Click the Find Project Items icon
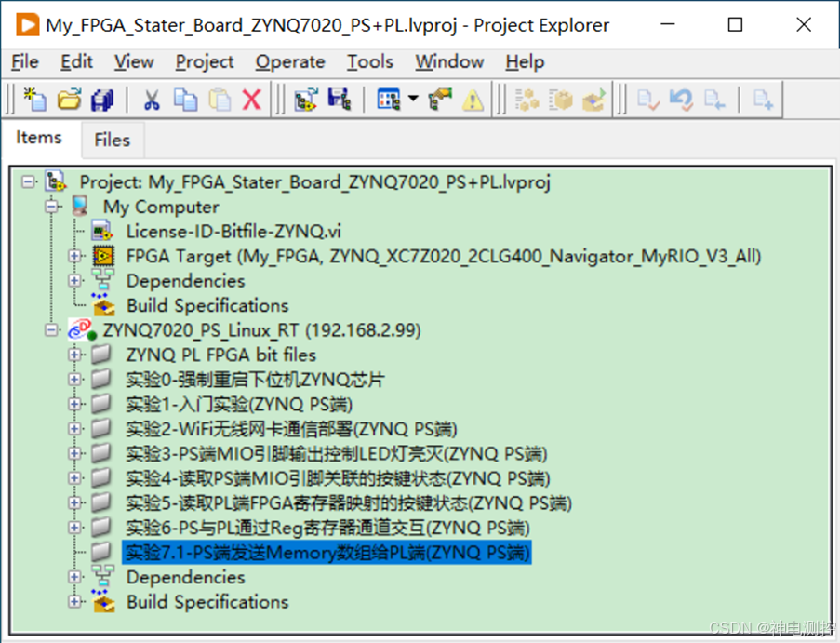 coord(440,100)
